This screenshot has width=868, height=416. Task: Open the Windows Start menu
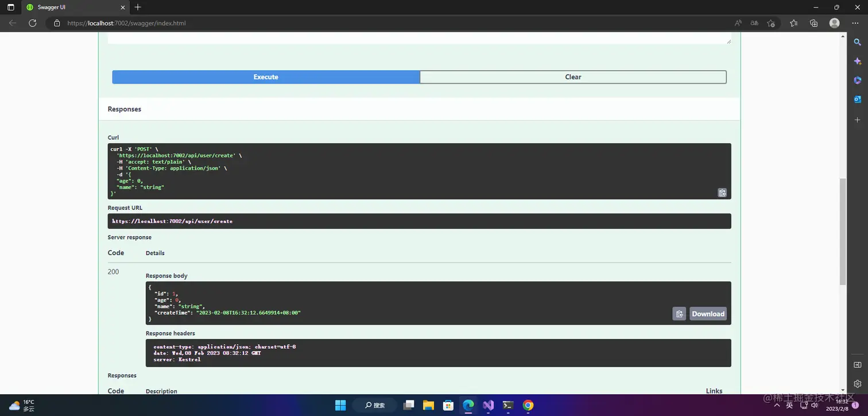coord(340,405)
